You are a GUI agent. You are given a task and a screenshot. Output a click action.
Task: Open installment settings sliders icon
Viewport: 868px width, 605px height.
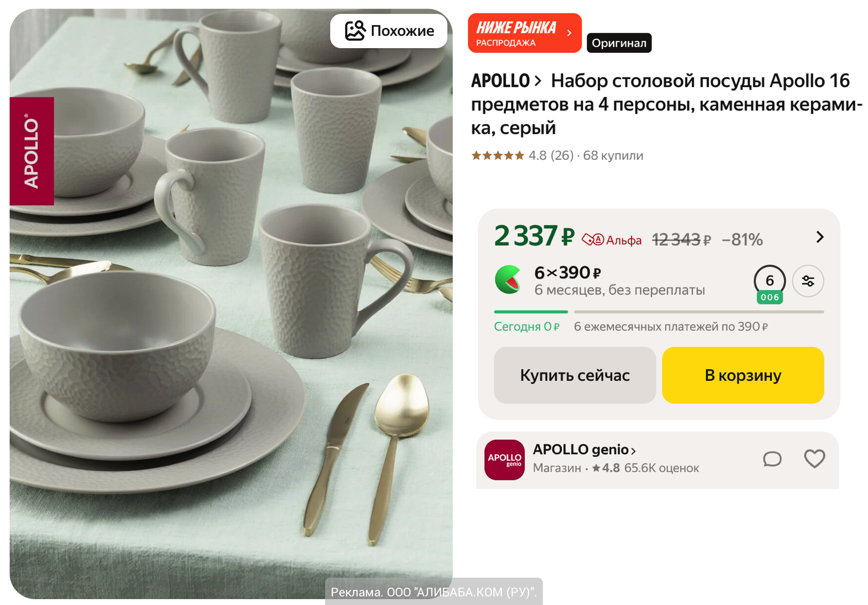808,281
